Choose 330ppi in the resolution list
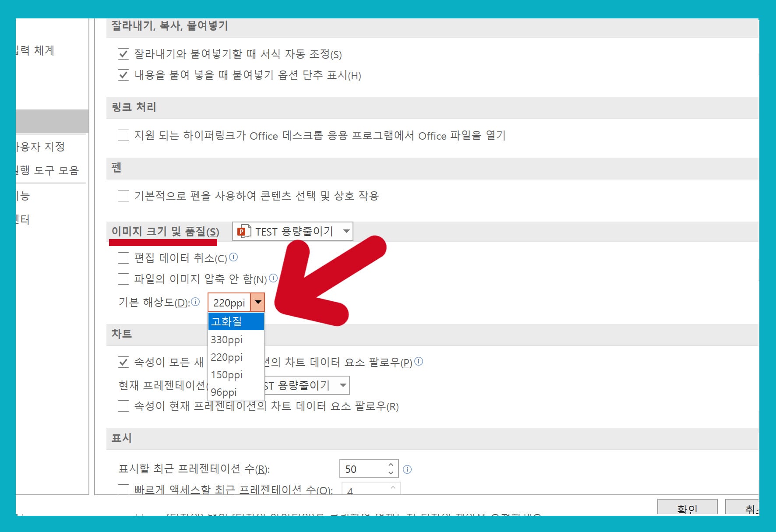This screenshot has height=532, width=776. click(x=236, y=339)
